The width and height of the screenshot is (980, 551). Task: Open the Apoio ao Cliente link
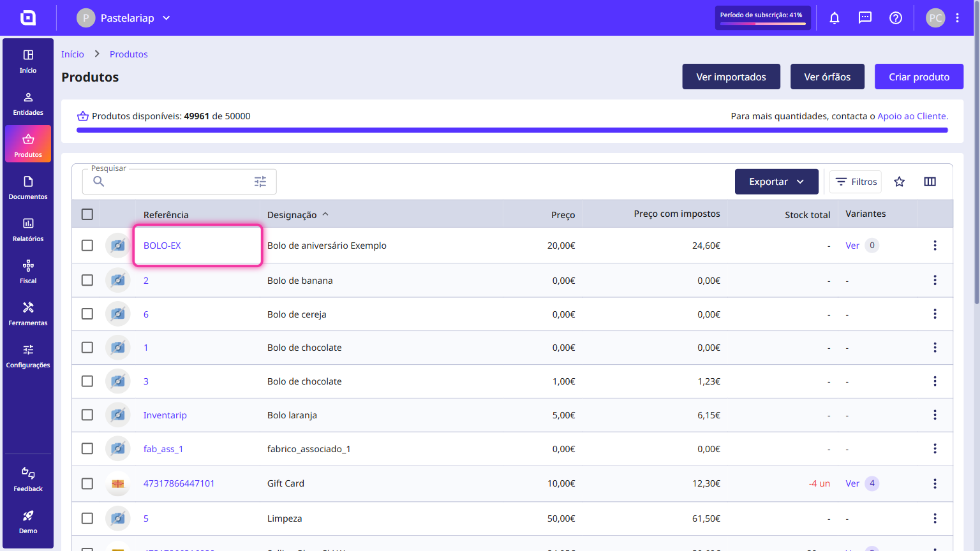(913, 116)
